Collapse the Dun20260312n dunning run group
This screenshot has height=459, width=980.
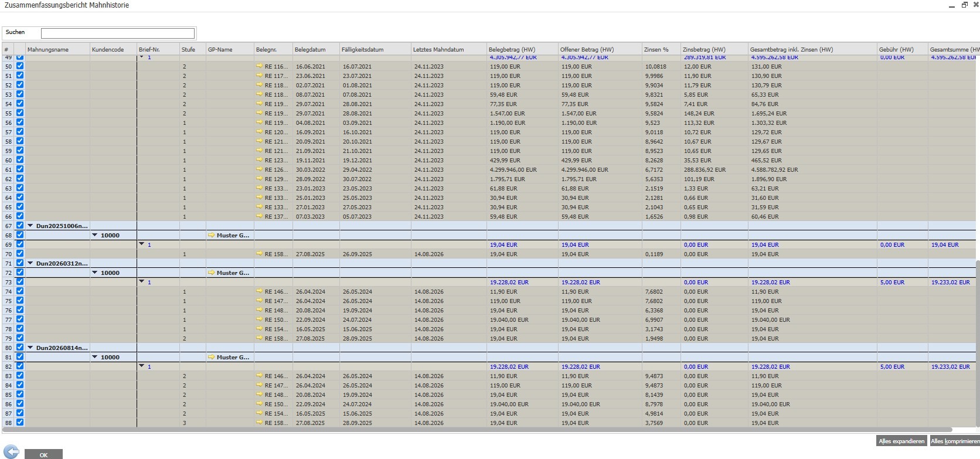point(30,263)
